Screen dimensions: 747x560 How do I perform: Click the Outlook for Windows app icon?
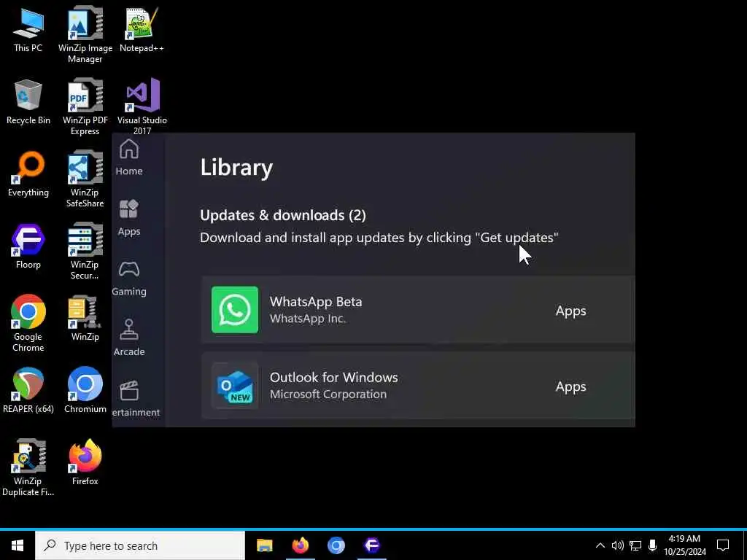point(235,385)
